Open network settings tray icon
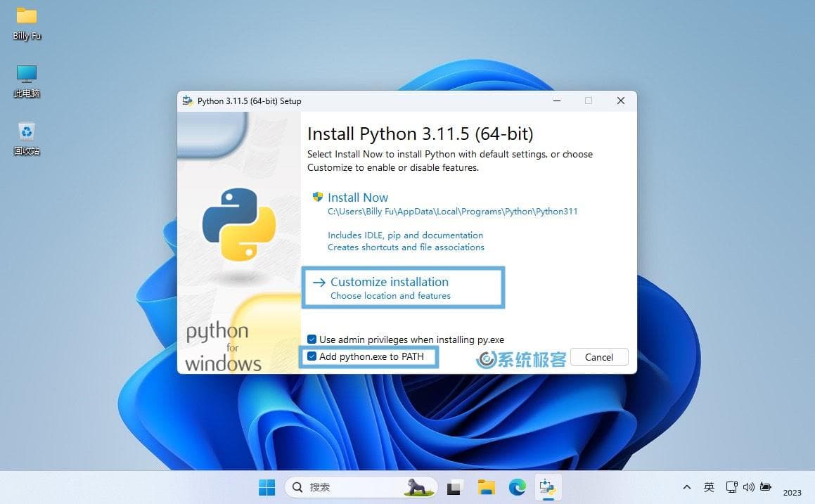Screen dimensions: 815x504 [x=731, y=487]
